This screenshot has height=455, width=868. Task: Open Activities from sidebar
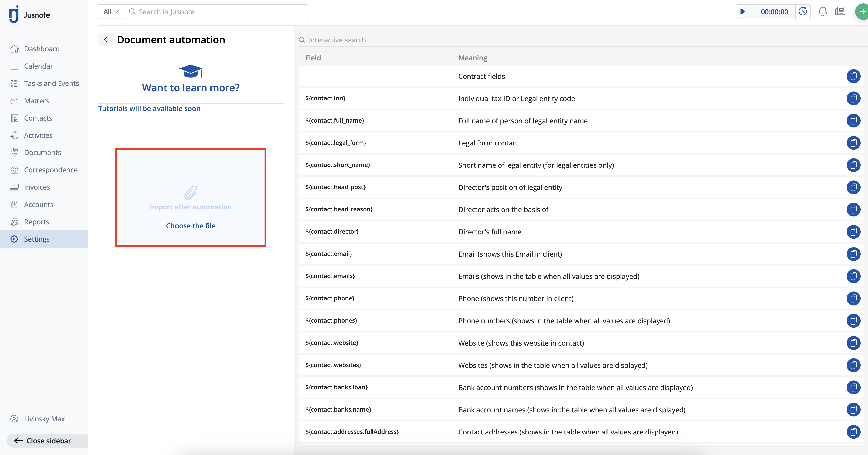pyautogui.click(x=38, y=135)
